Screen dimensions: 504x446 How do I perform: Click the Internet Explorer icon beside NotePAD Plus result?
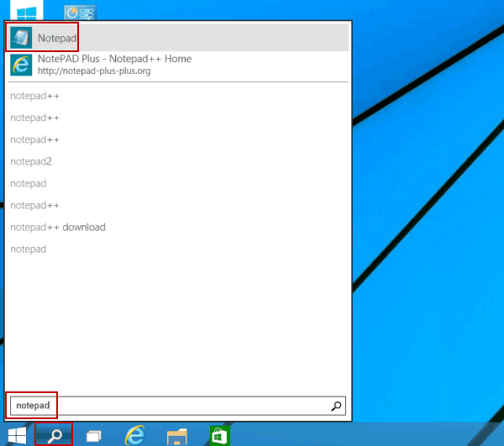click(21, 65)
